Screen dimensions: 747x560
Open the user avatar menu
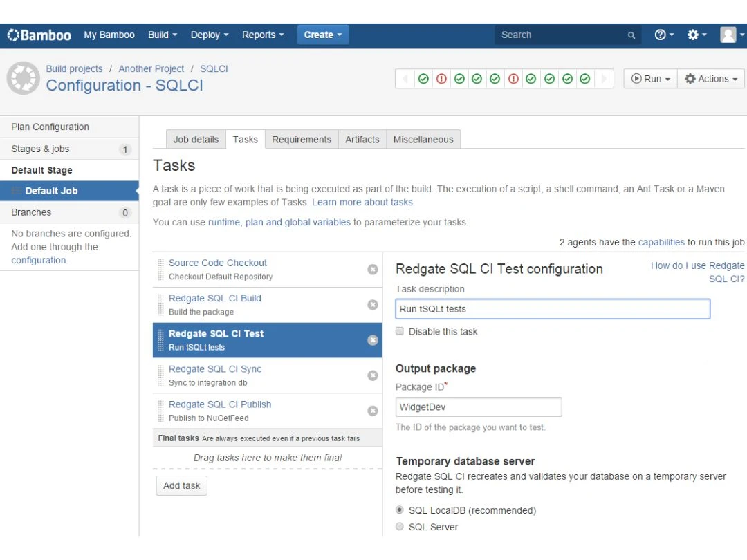click(x=731, y=35)
